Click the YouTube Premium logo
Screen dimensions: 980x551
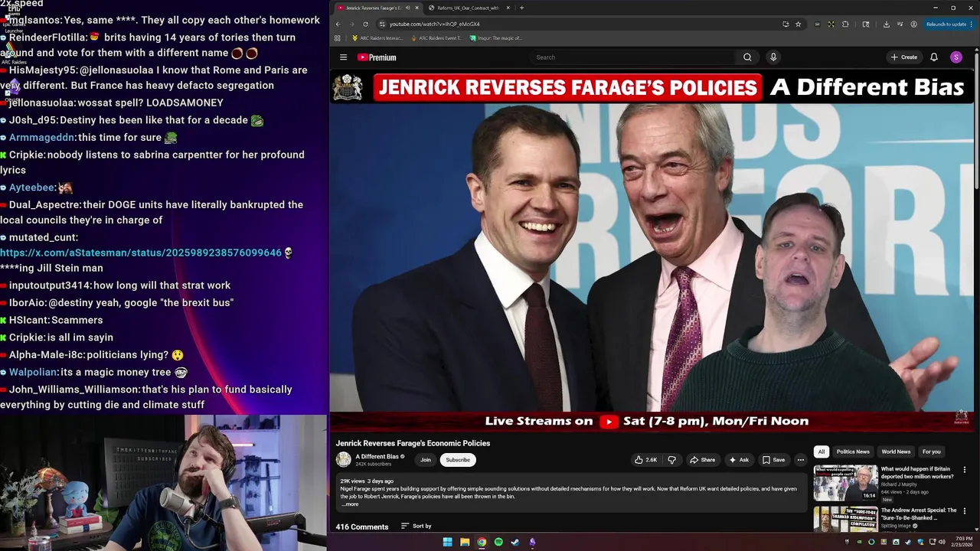pos(377,57)
